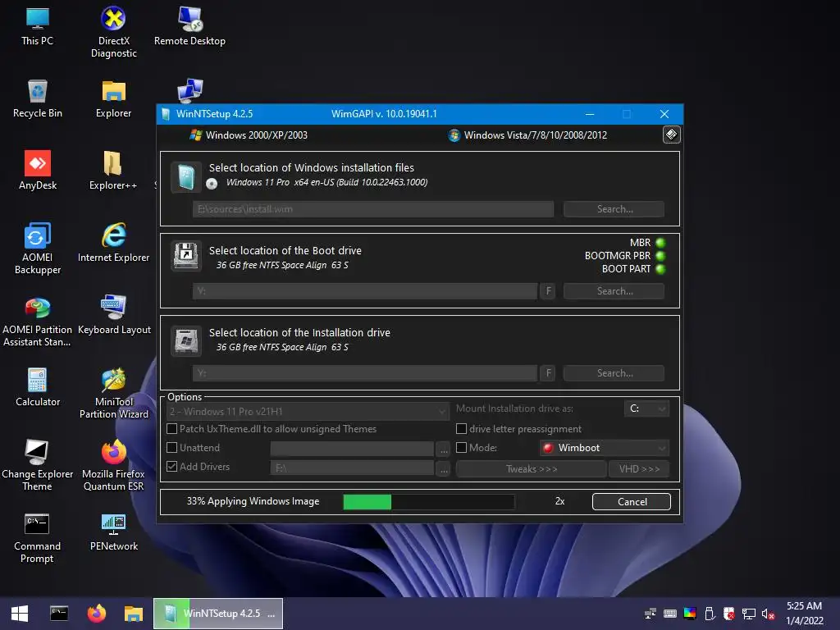Launch MiniTool Partition Wizard shortcut
Screen dimensions: 840x630
click(x=113, y=393)
